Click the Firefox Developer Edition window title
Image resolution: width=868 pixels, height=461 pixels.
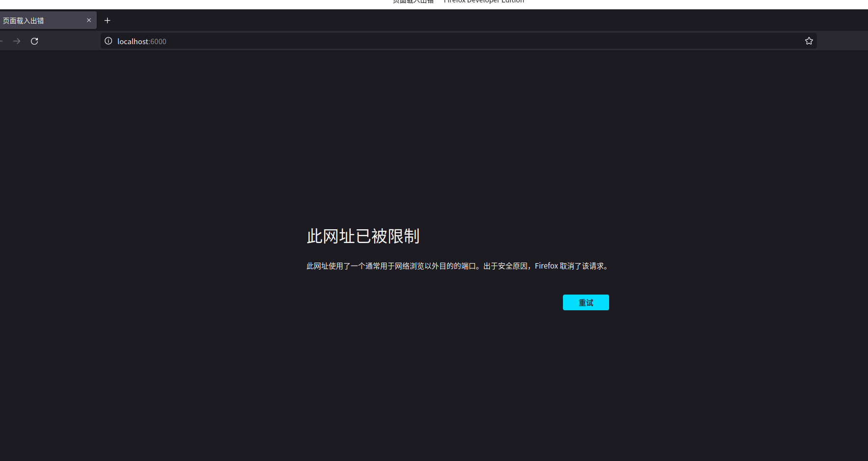click(484, 2)
